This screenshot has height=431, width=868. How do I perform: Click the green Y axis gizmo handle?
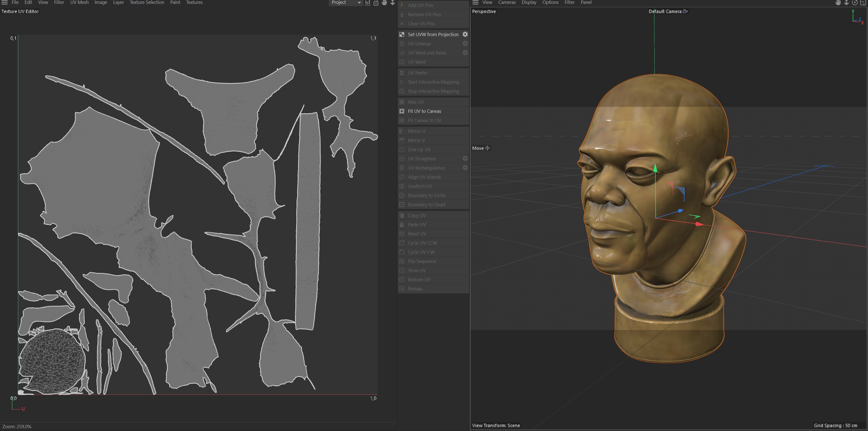click(x=655, y=169)
